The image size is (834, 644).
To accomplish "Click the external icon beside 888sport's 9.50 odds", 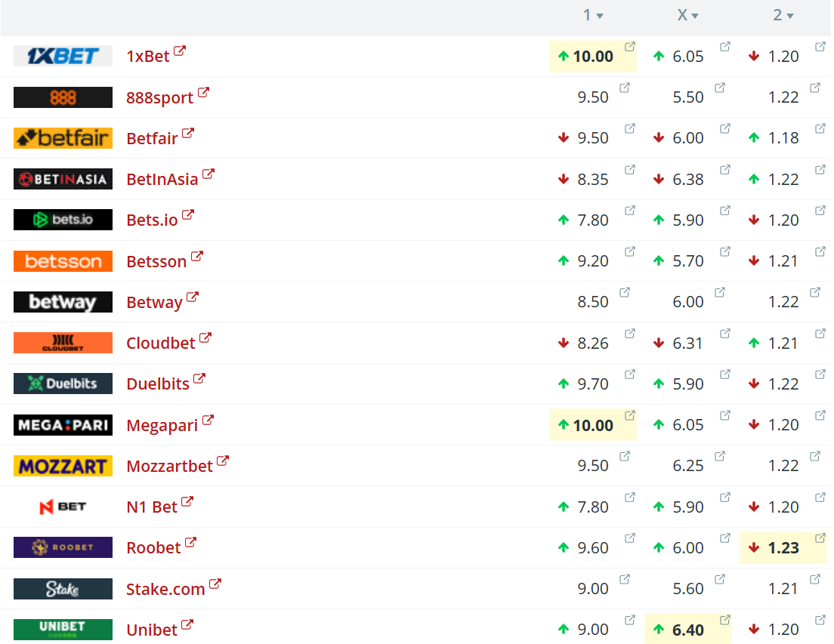I will pos(625,88).
